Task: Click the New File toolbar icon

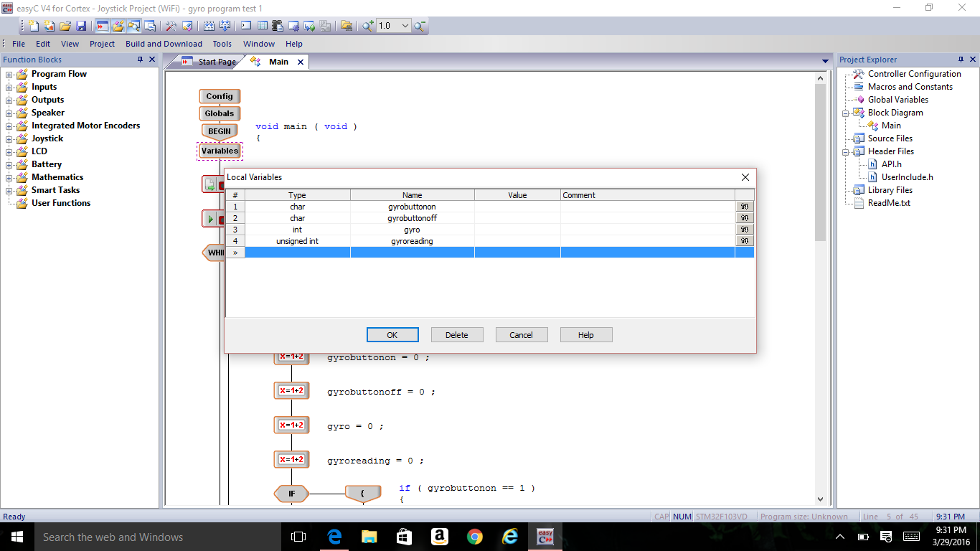Action: [x=33, y=26]
